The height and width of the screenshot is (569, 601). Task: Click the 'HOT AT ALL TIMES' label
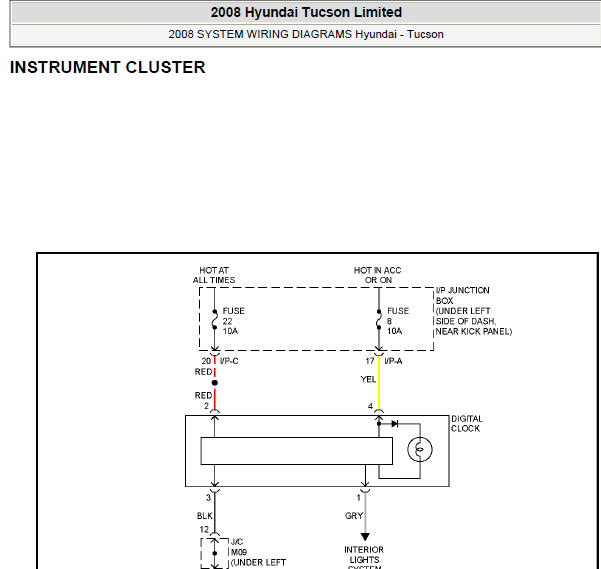pos(214,275)
